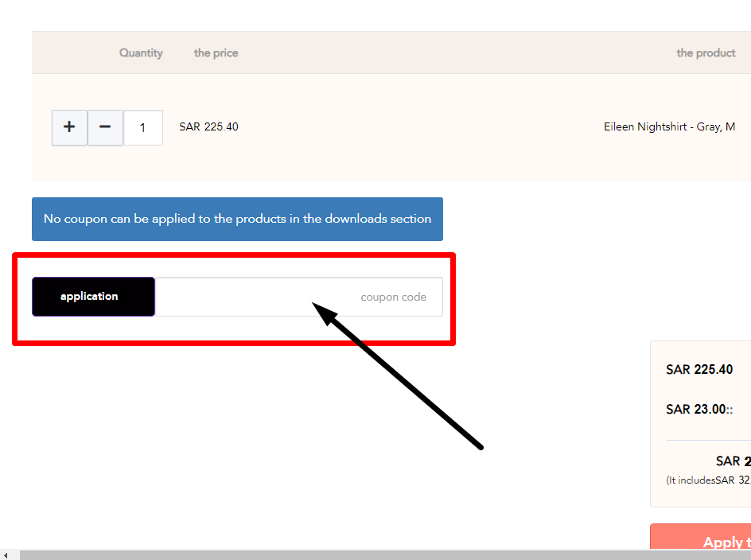Viewport: 751px width, 560px height.
Task: Click the price column header
Action: coord(216,52)
